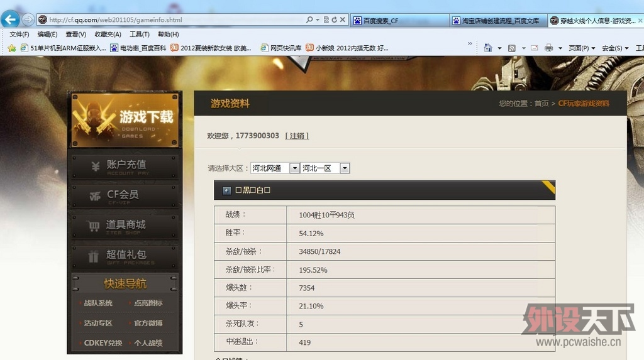Click the yen icon beside 账户充值
The width and height of the screenshot is (644, 360).
click(x=96, y=166)
